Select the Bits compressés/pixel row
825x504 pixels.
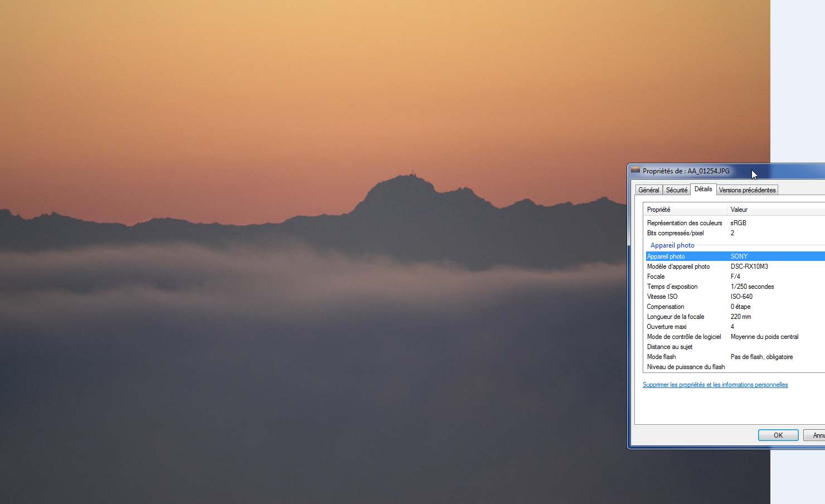coord(735,233)
